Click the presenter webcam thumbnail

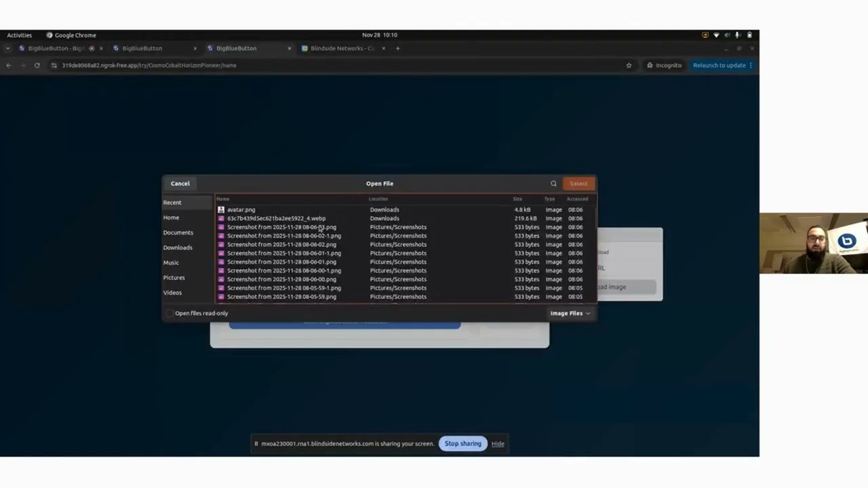814,243
